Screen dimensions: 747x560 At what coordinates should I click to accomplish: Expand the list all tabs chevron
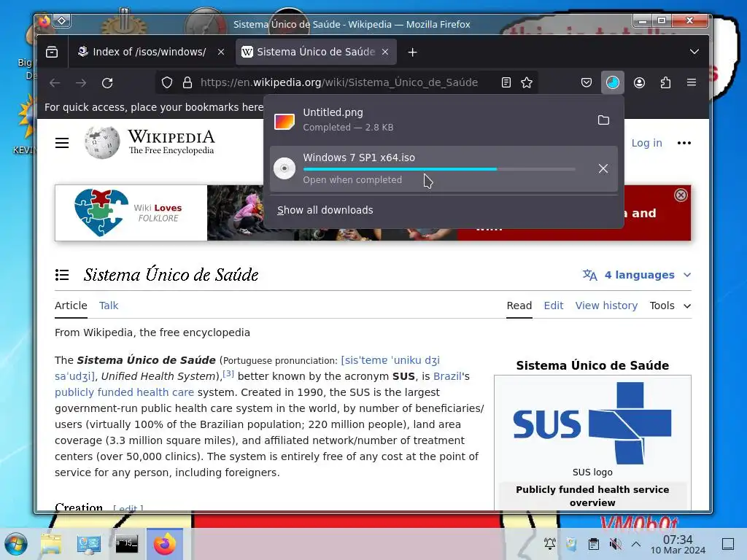[x=694, y=52]
